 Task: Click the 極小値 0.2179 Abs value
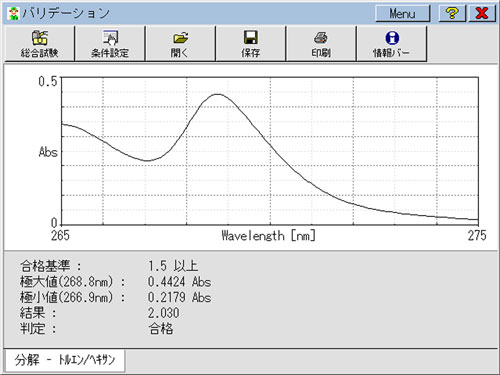point(179,297)
